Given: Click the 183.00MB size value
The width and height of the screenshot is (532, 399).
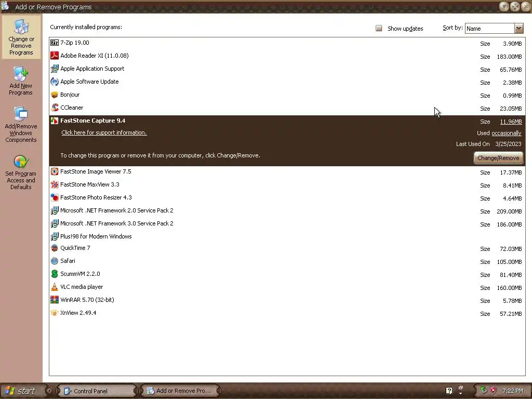Looking at the screenshot, I should 509,57.
